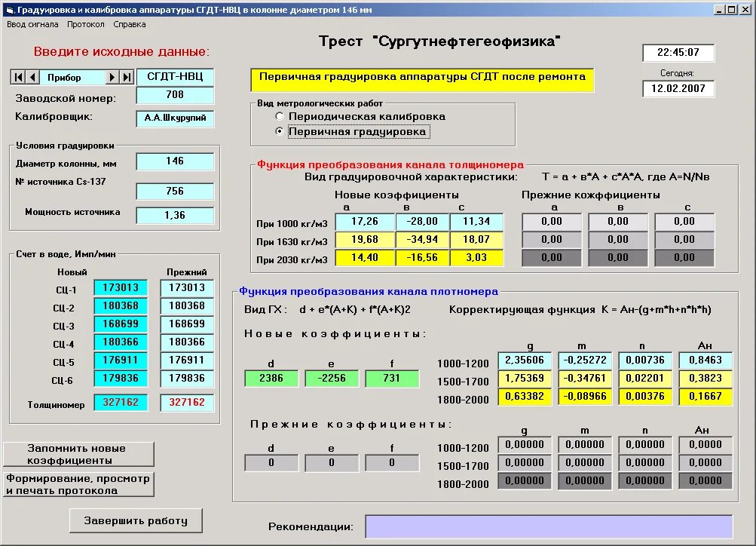This screenshot has height=546, width=756.
Task: Click new density coefficient e field -2256
Action: (332, 379)
